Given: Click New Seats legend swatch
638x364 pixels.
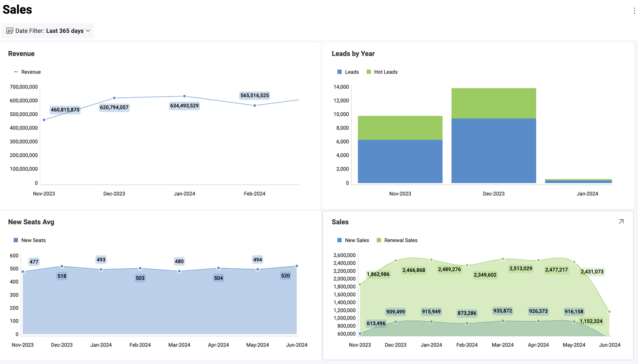Looking at the screenshot, I should [x=16, y=240].
